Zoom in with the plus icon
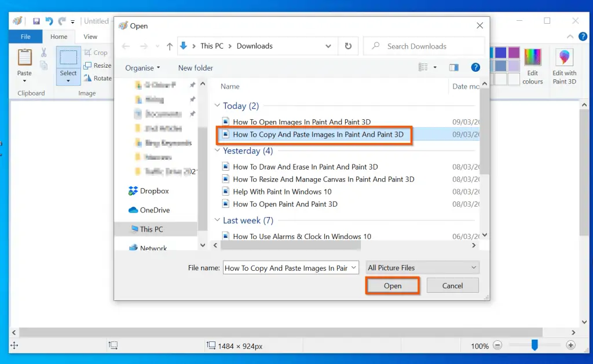 [x=570, y=345]
